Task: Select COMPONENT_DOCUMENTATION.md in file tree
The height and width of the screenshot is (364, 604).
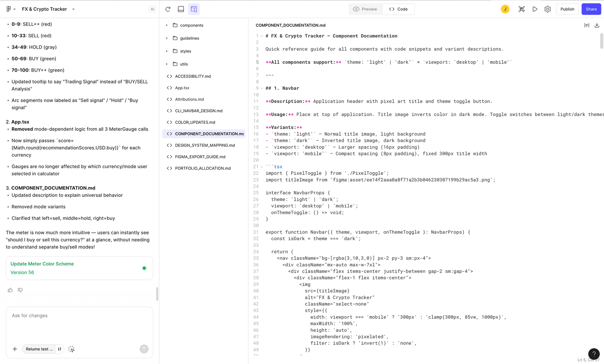Action: (x=203, y=134)
